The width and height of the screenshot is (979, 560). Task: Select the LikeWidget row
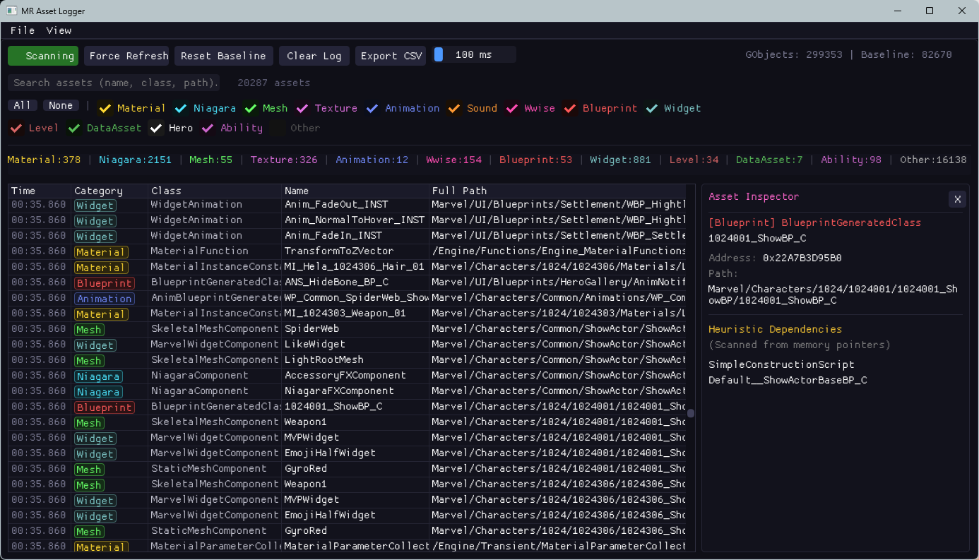(x=347, y=344)
